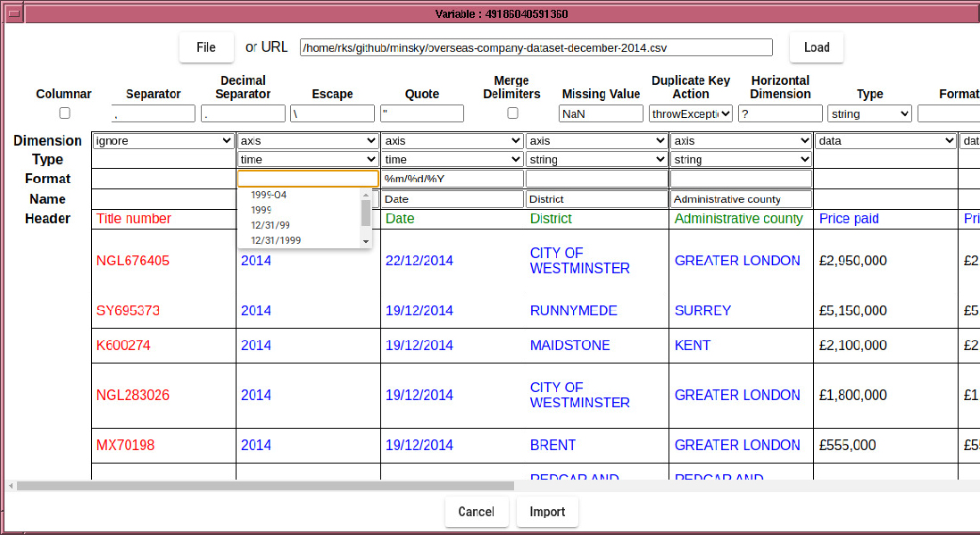Open Type dropdown for Date column
This screenshot has height=535, width=980.
pyautogui.click(x=453, y=160)
